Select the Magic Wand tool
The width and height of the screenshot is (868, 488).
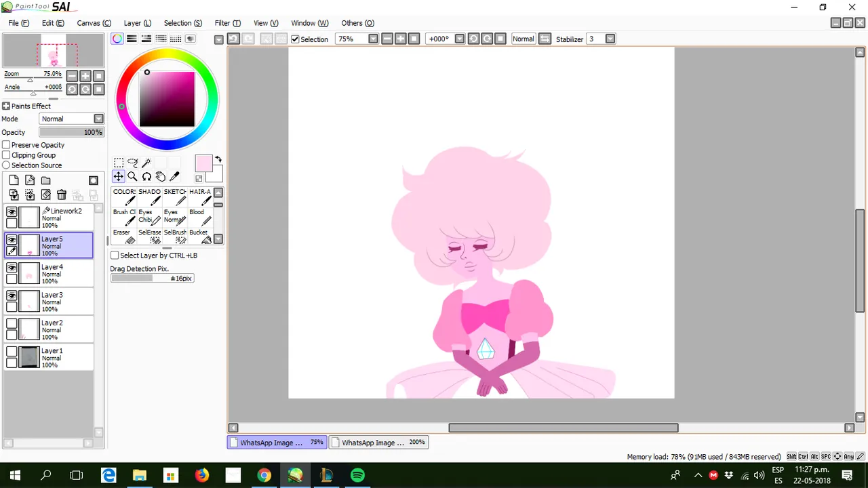146,163
